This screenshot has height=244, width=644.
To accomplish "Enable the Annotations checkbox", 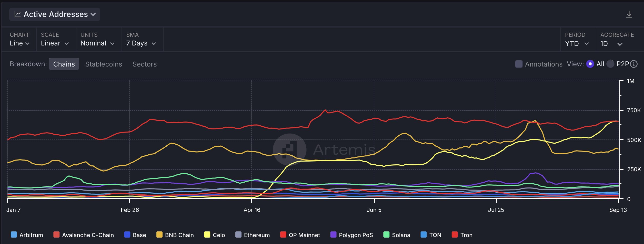I will coord(519,64).
